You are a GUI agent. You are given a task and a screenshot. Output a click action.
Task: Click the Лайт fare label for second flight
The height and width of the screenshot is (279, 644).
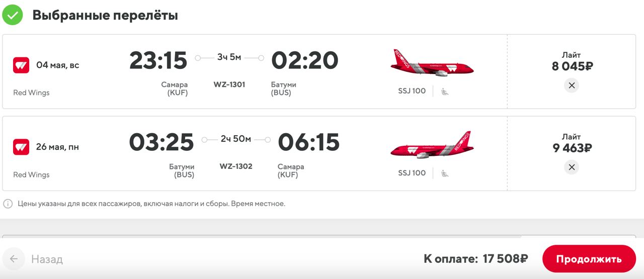pyautogui.click(x=571, y=137)
